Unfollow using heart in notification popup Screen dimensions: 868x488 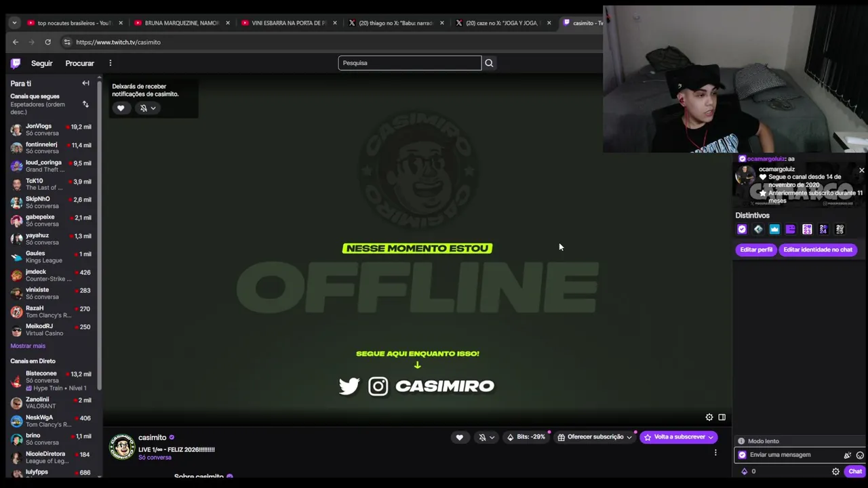click(x=121, y=108)
